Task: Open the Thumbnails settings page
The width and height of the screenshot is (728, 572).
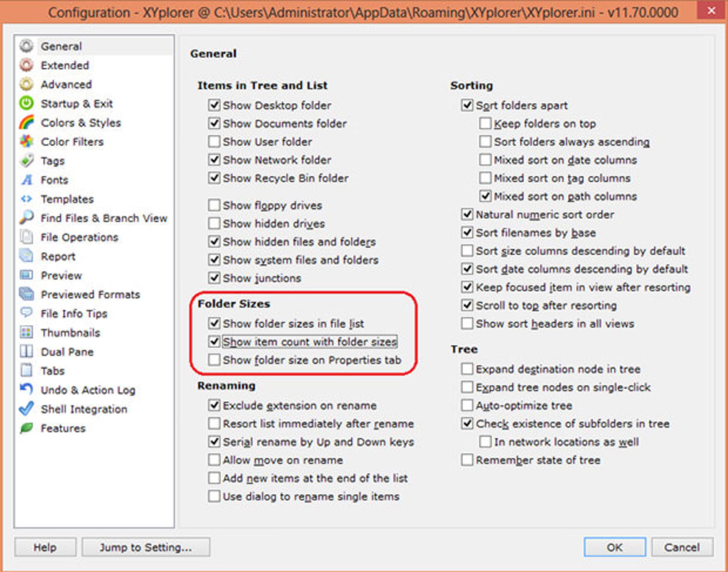Action: [71, 333]
